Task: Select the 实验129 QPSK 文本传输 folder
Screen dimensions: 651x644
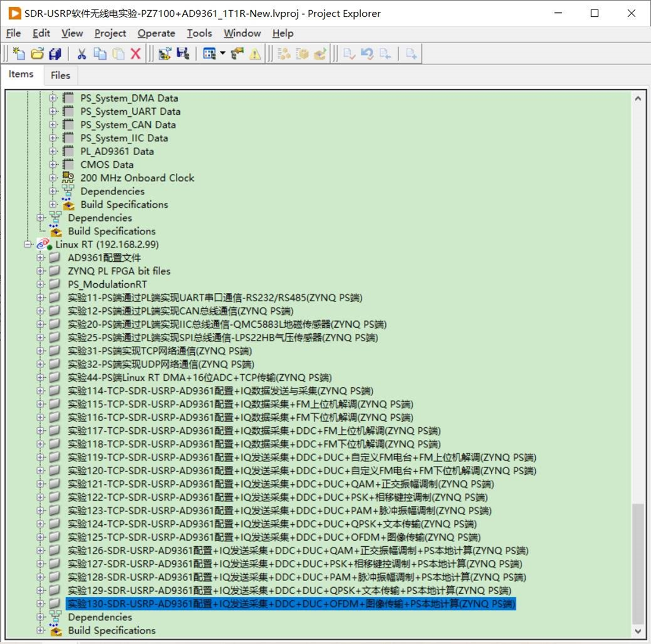Action: click(x=289, y=590)
